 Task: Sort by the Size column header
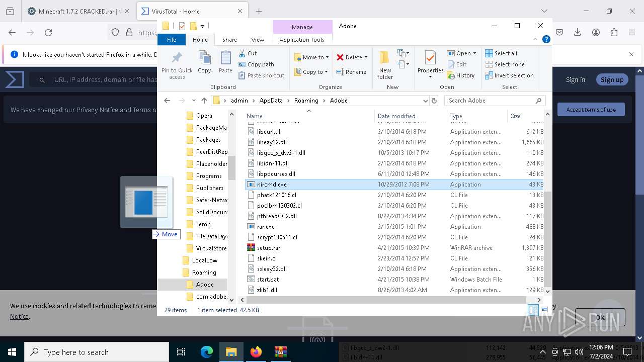pyautogui.click(x=525, y=116)
